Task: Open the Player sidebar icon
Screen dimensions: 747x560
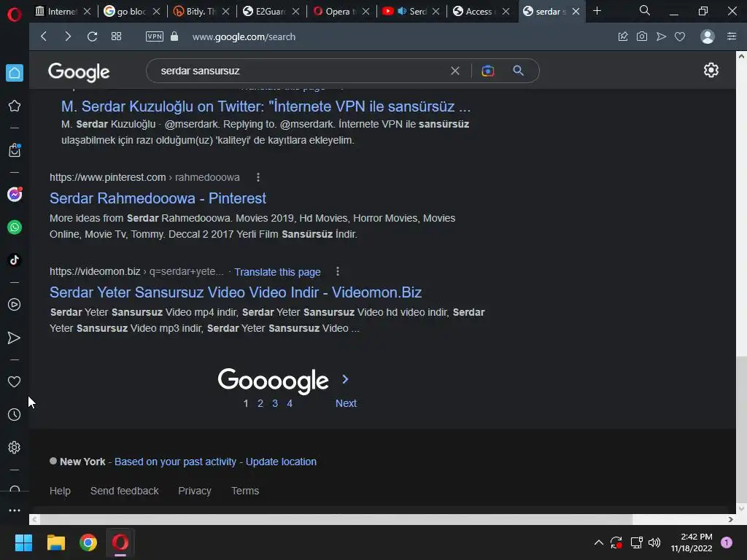Action: pos(15,305)
